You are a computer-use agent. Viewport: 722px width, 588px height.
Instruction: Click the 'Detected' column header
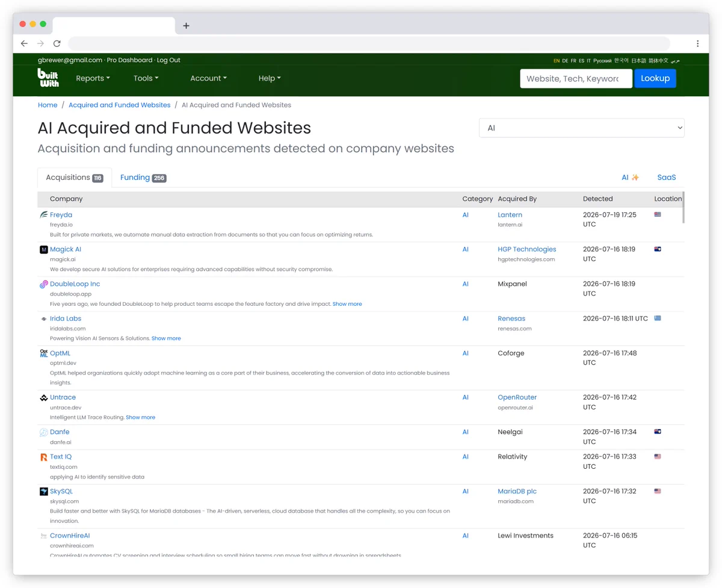597,199
